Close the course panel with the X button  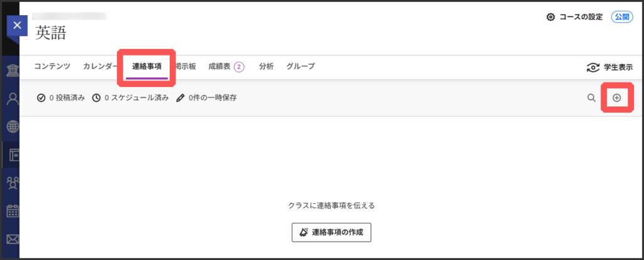pos(17,25)
